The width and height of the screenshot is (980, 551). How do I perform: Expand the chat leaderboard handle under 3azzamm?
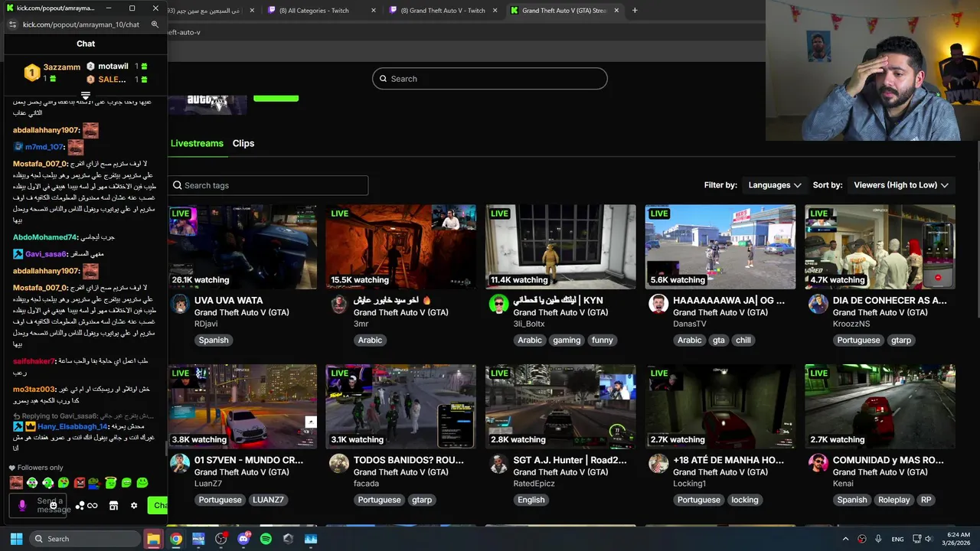[86, 96]
